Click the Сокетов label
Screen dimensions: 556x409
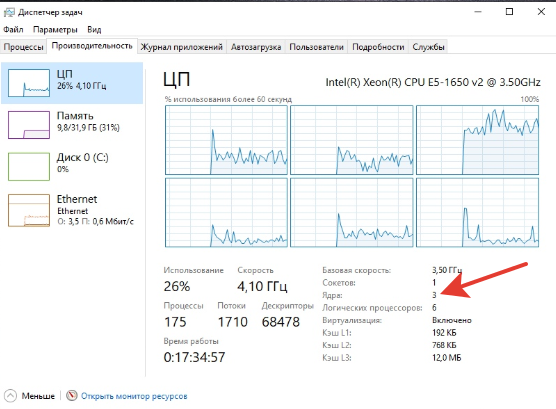coord(339,283)
